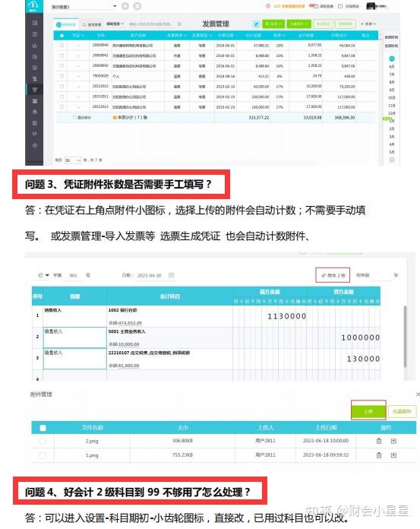Check the row of invoice 20152912
Image resolution: width=420 pixels, height=529 pixels.
click(62, 87)
